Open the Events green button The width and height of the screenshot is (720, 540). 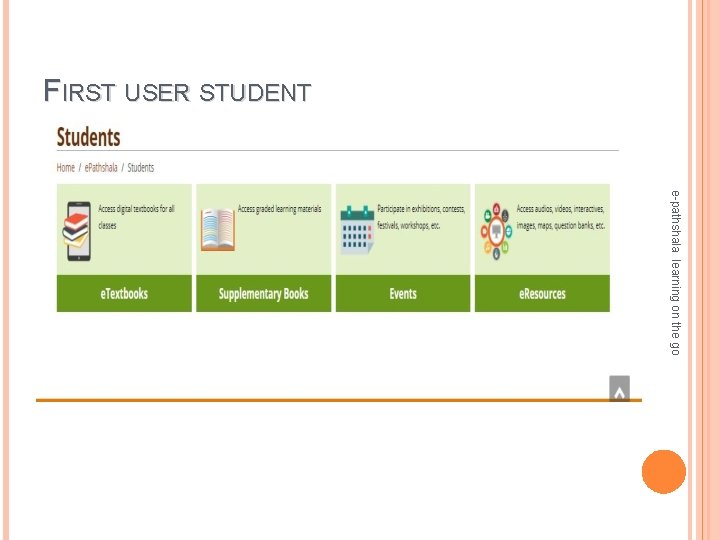[x=403, y=293]
